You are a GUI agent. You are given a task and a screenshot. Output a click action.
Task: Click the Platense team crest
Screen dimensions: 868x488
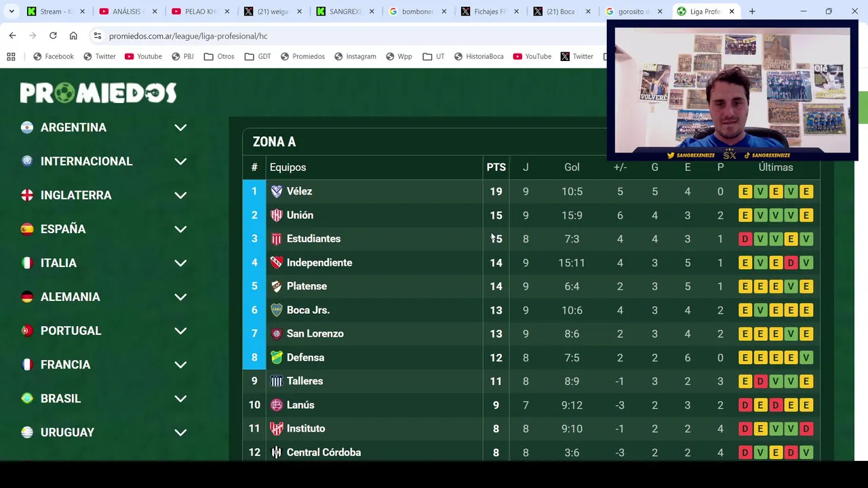(x=276, y=286)
